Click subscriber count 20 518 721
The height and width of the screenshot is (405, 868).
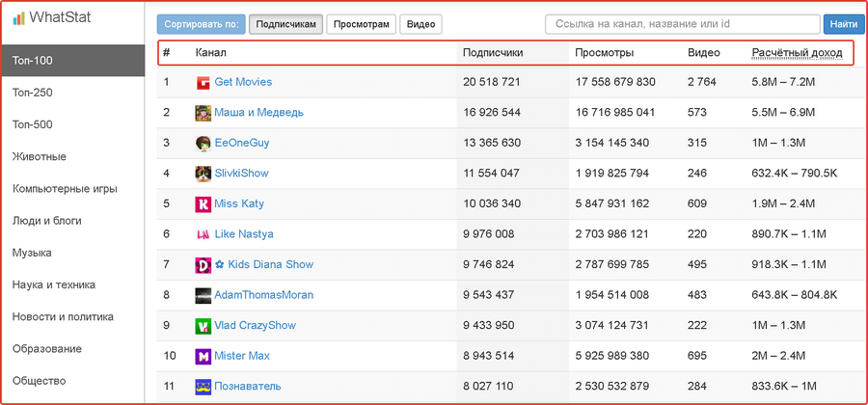tap(492, 82)
